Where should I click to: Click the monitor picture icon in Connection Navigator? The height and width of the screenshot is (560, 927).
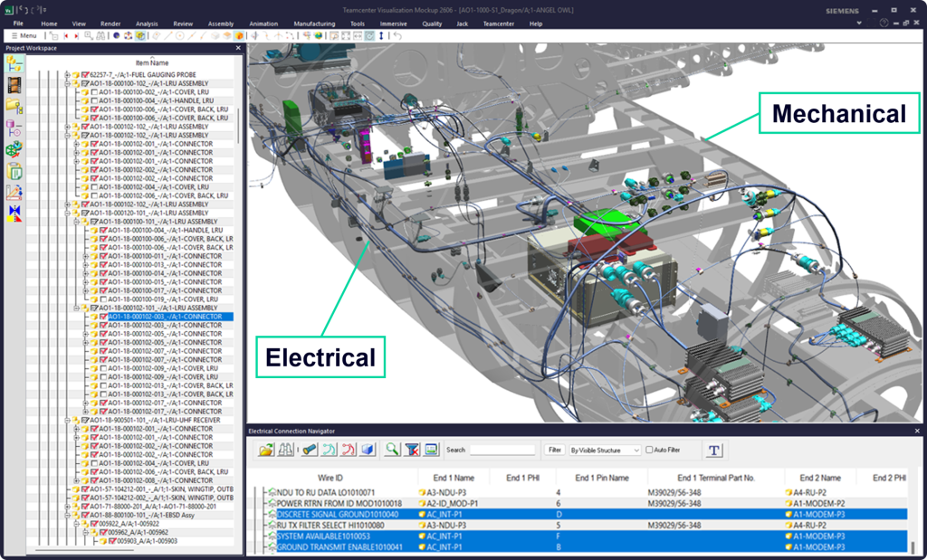tap(431, 451)
